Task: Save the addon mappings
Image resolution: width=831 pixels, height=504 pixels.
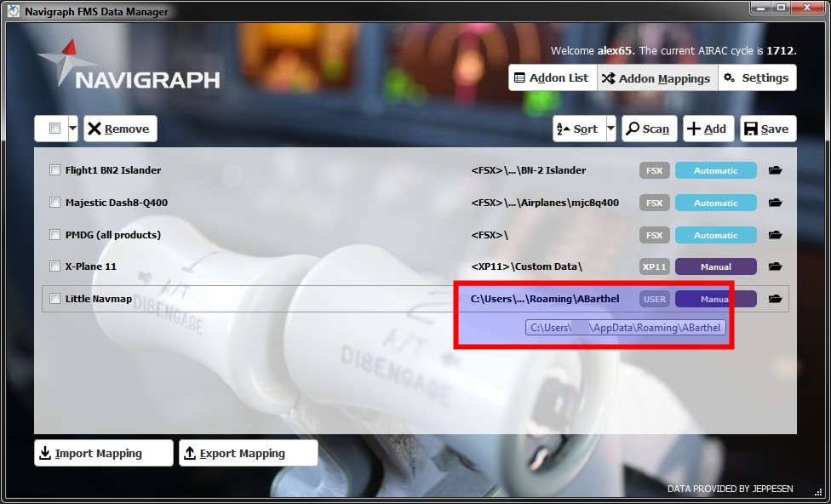Action: tap(768, 129)
